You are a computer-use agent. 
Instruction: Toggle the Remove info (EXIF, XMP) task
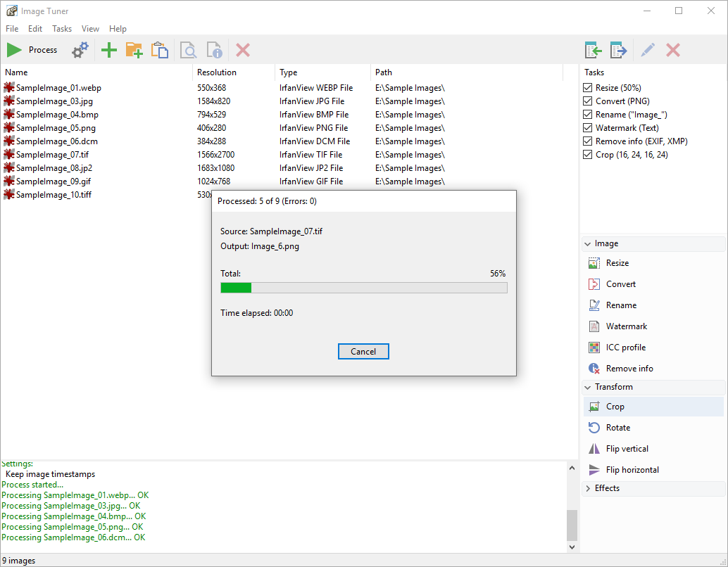[587, 141]
